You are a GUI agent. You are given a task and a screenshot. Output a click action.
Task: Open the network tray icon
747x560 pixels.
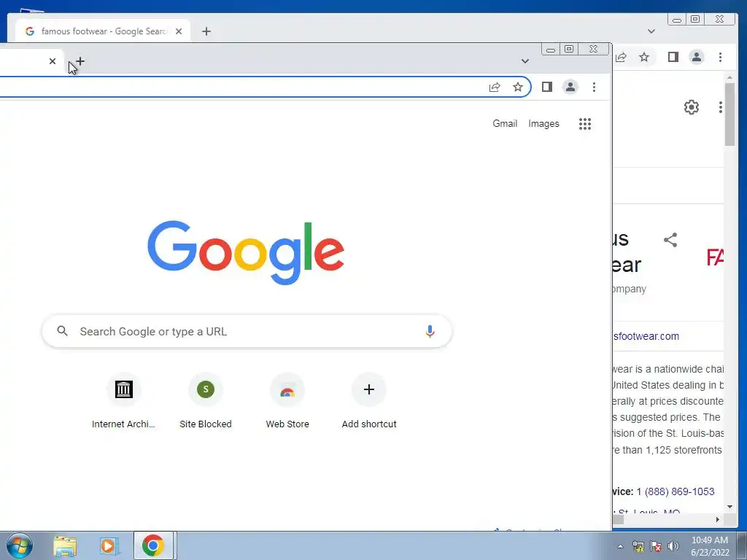point(638,546)
